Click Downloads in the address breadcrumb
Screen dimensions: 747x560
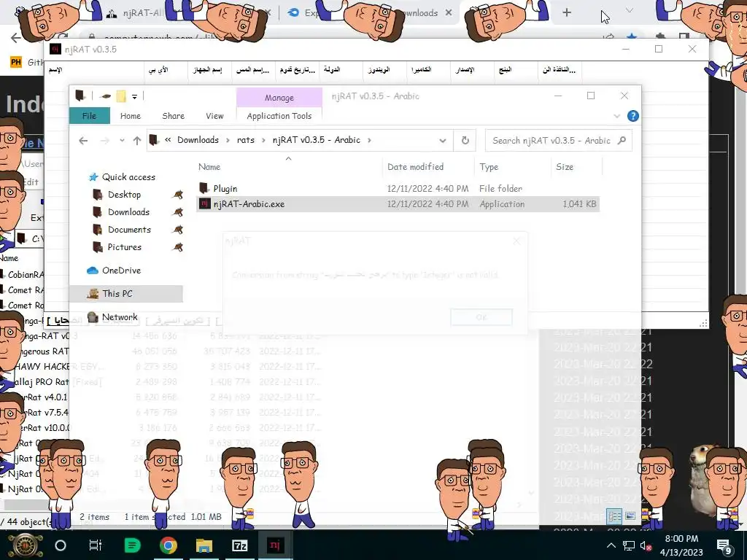(x=198, y=140)
